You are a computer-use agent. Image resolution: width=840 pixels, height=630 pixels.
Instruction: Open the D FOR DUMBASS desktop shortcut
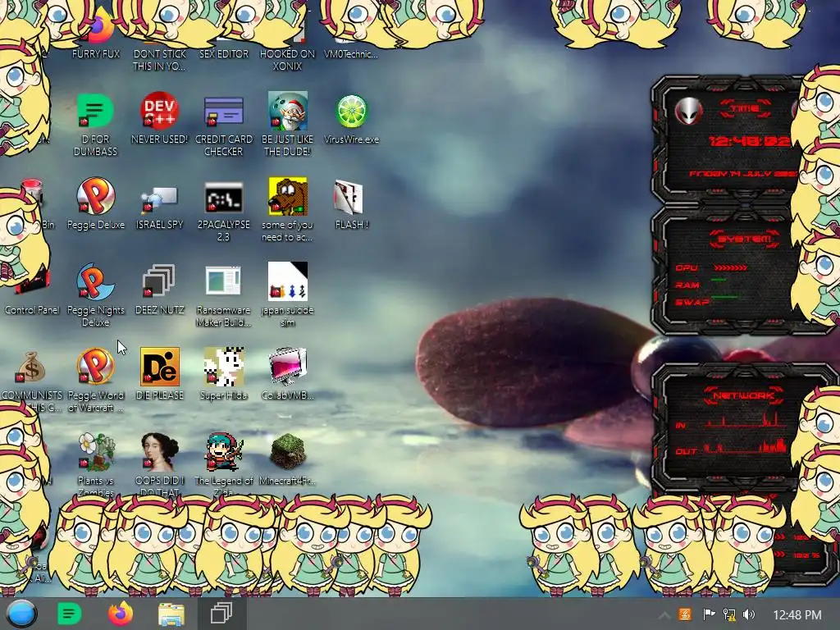click(95, 112)
